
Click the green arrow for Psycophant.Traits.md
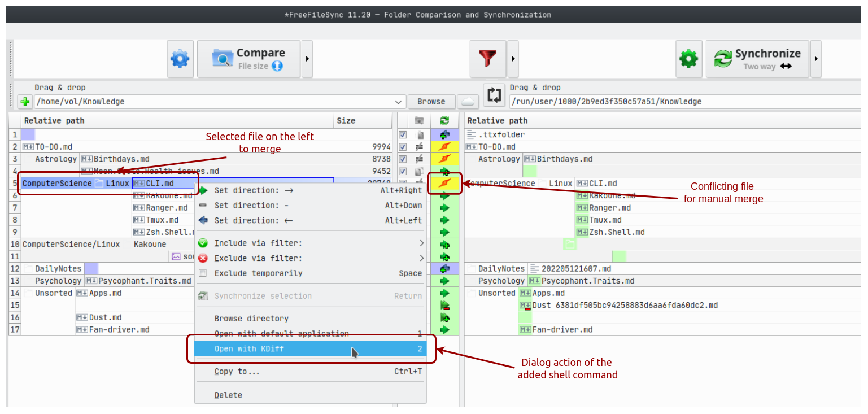point(444,281)
